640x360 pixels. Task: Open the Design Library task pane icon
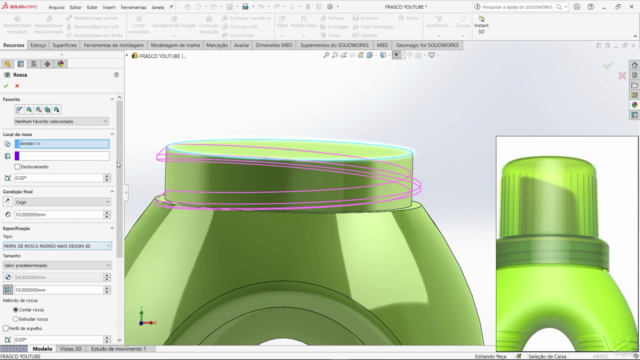634,75
